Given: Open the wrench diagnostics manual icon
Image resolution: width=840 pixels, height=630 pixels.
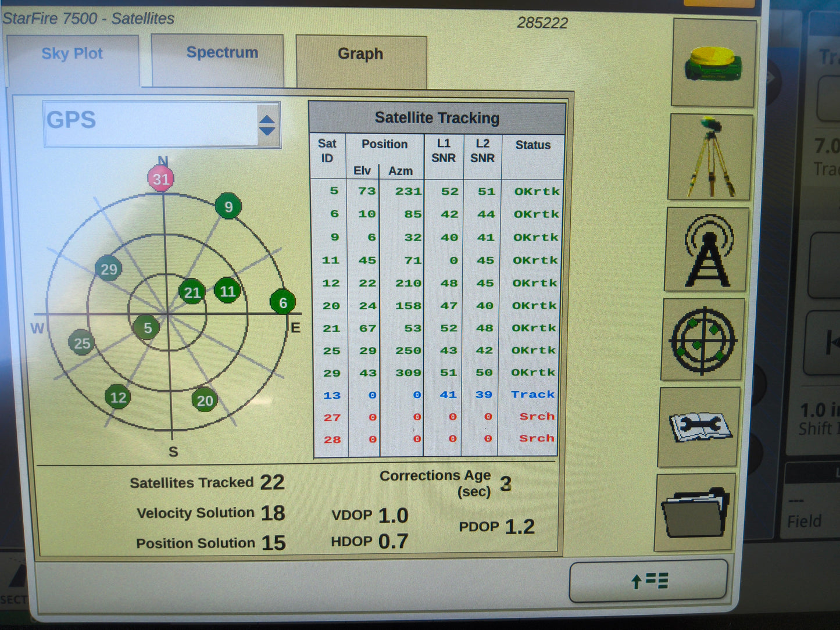Looking at the screenshot, I should [x=699, y=427].
